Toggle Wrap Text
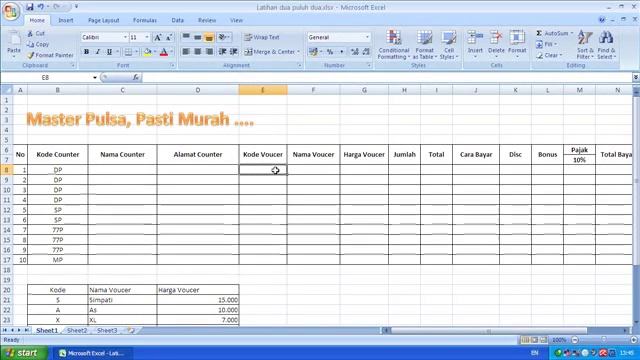This screenshot has width=640, height=360. (262, 37)
